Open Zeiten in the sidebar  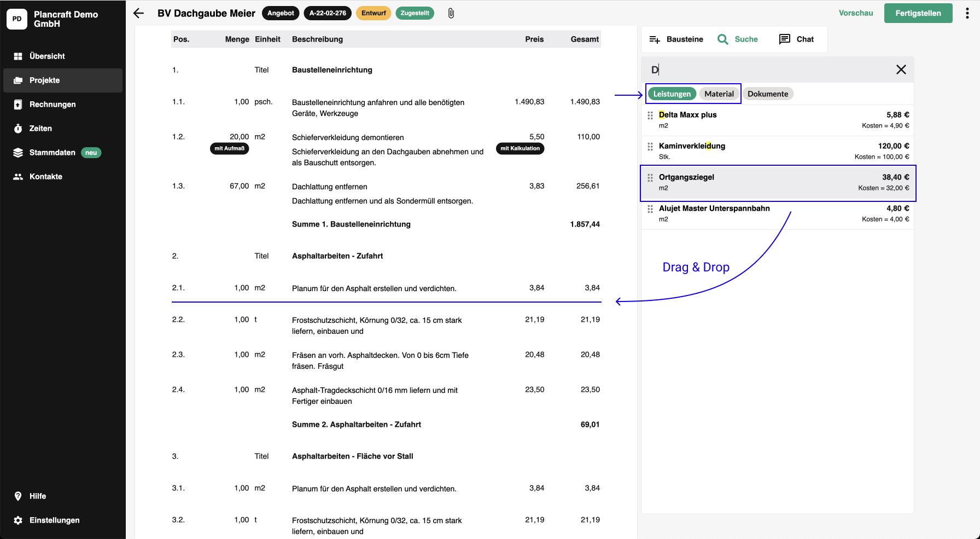click(40, 129)
